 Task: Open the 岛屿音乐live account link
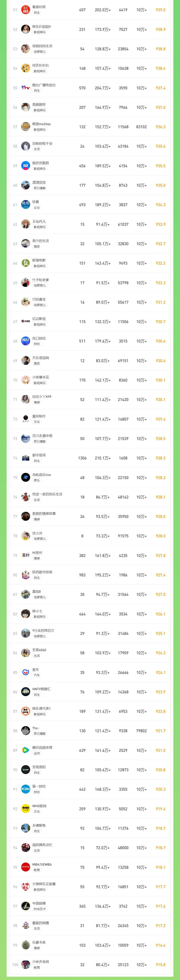[x=41, y=475]
